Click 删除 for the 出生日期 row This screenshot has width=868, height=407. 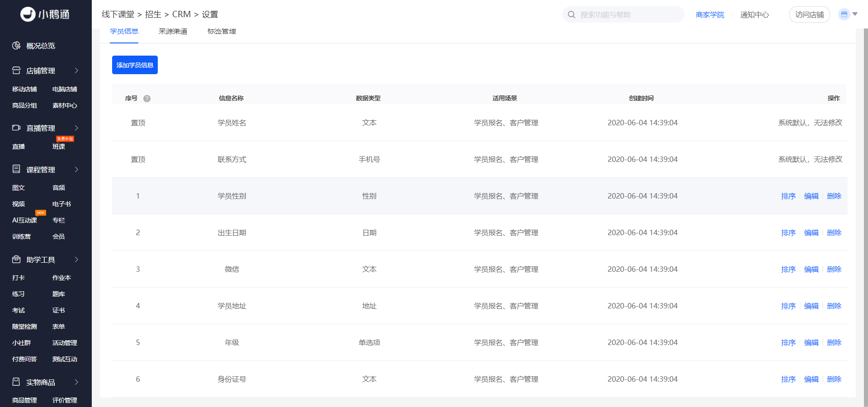834,232
